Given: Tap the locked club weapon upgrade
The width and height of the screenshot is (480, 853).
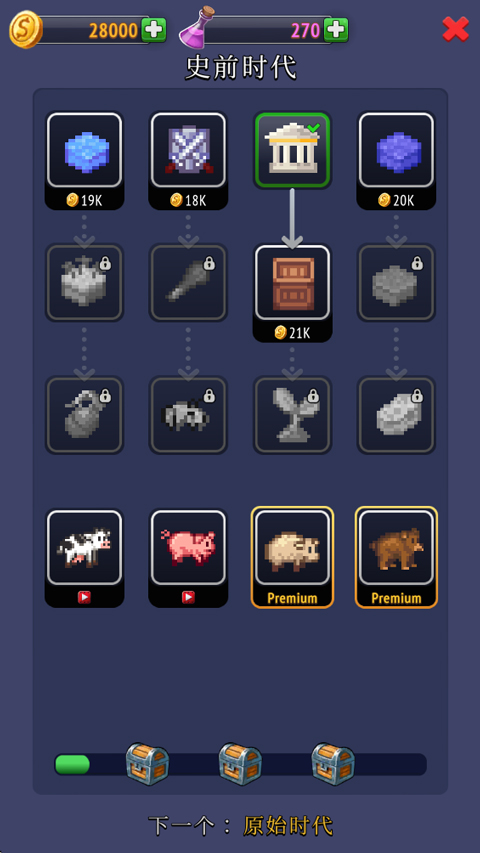Looking at the screenshot, I should tap(188, 282).
